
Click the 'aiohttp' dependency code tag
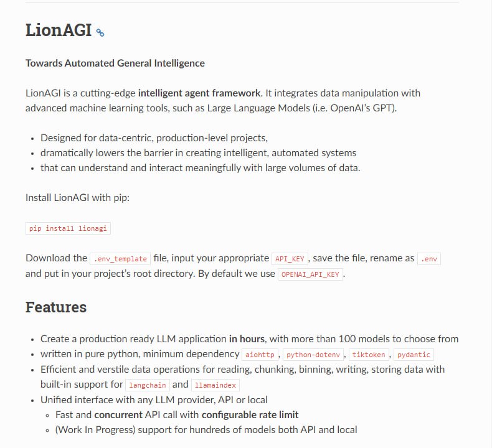tap(260, 355)
